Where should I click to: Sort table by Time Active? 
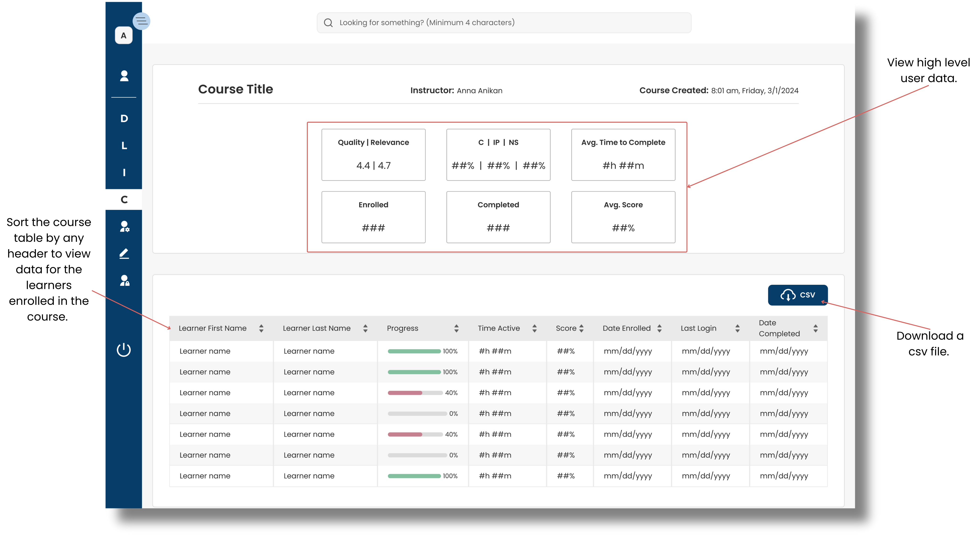[534, 328]
